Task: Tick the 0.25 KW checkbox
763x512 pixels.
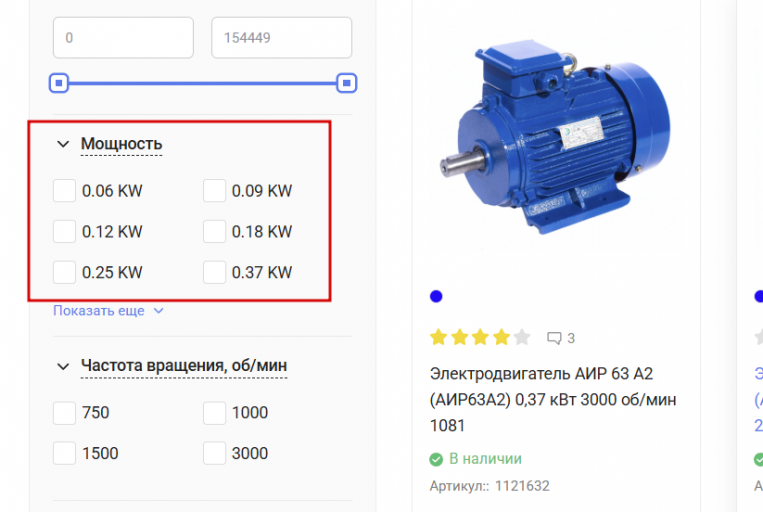Action: (x=64, y=272)
